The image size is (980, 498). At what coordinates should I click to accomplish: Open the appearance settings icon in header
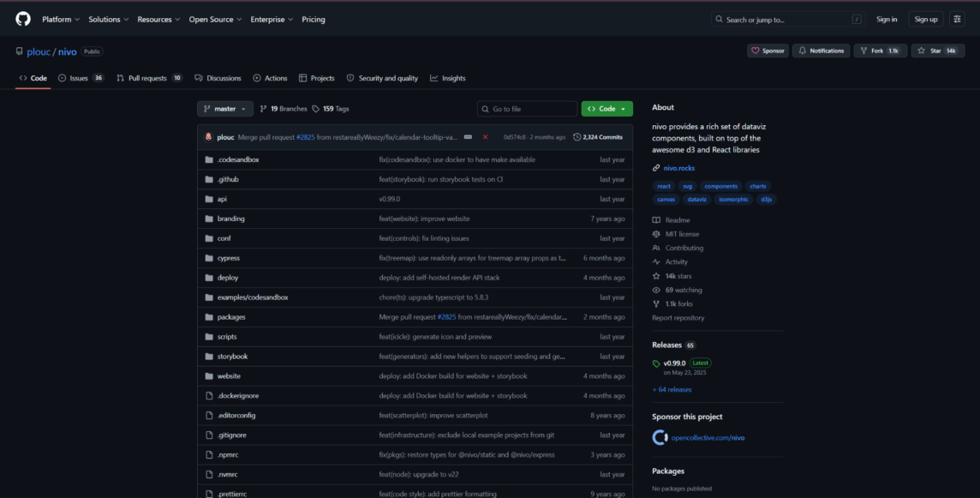[x=957, y=20]
